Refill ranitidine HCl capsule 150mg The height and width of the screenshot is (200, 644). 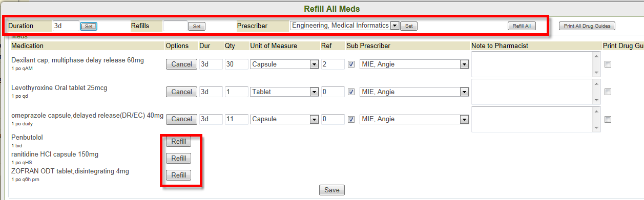pyautogui.click(x=178, y=158)
